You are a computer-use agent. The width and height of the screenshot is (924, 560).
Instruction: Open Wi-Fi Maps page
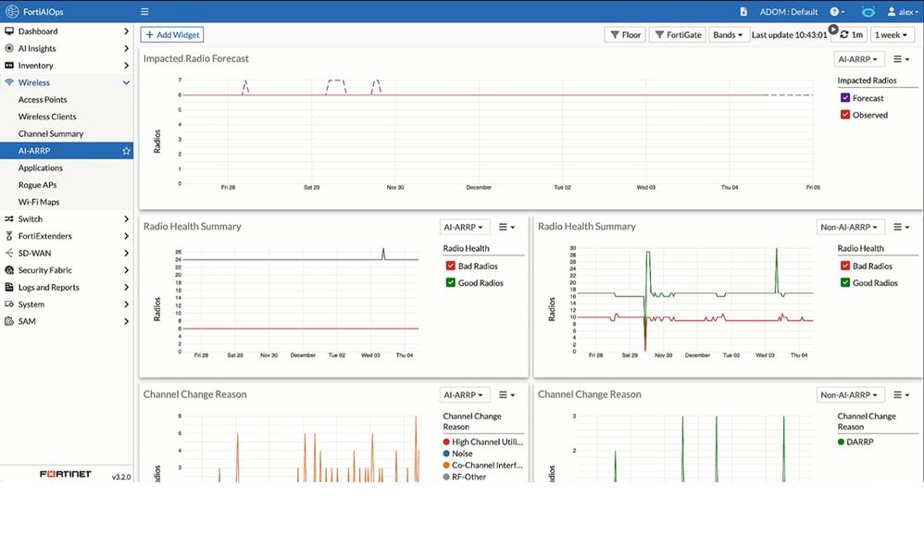point(39,202)
